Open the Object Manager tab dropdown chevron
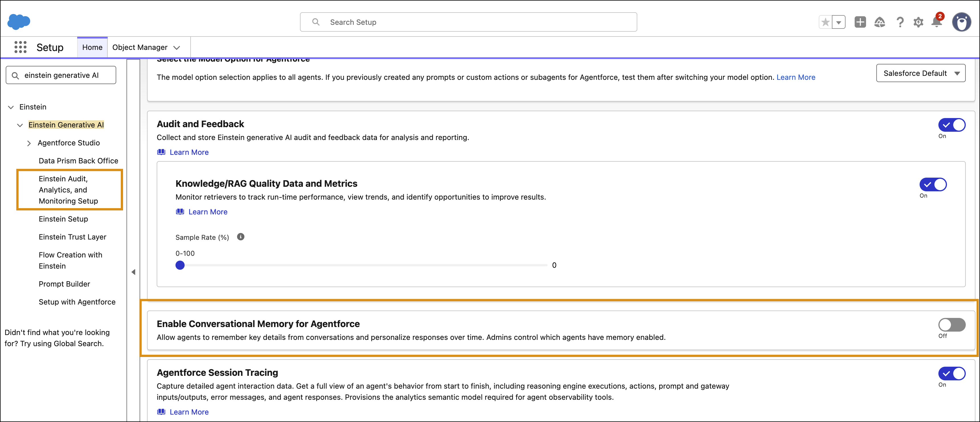980x422 pixels. click(x=177, y=48)
